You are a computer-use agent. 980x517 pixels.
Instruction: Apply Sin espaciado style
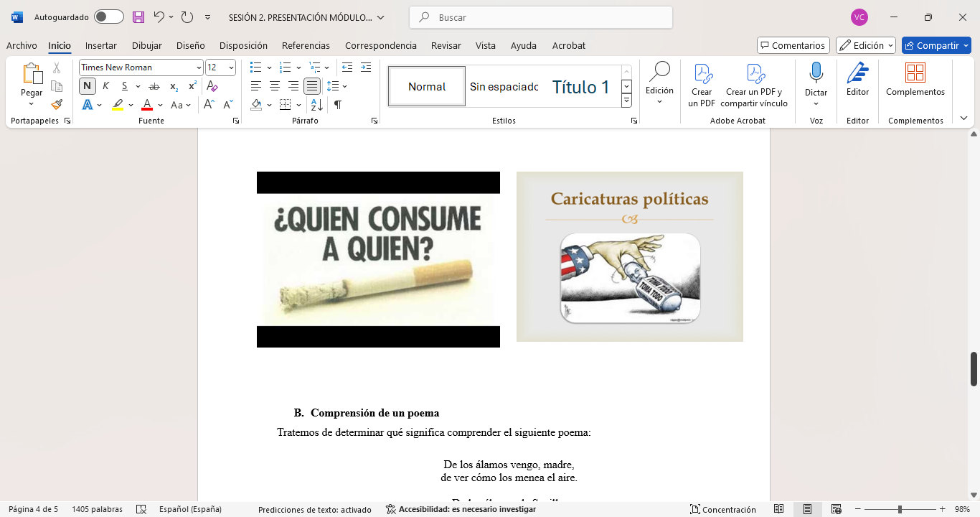coord(504,87)
